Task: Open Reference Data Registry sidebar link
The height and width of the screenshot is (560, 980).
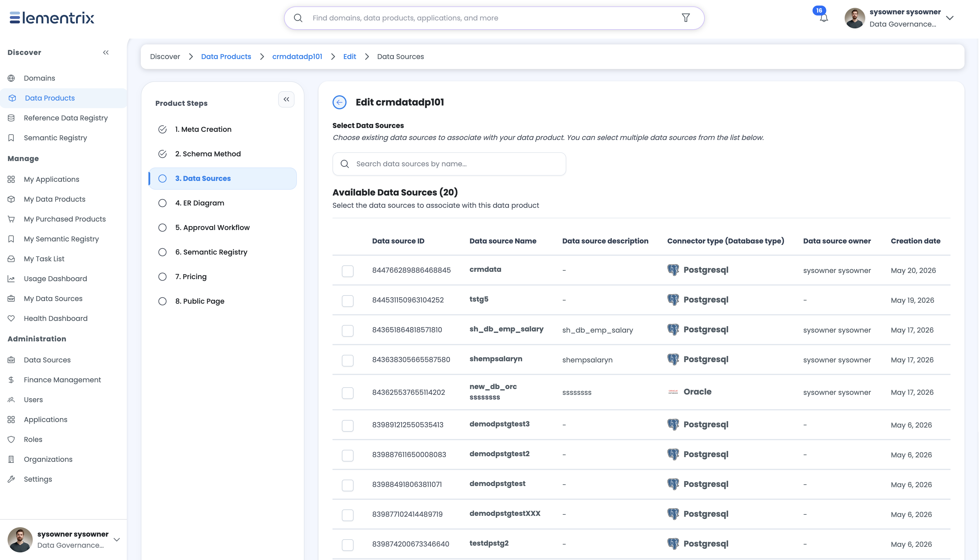Action: 65,118
